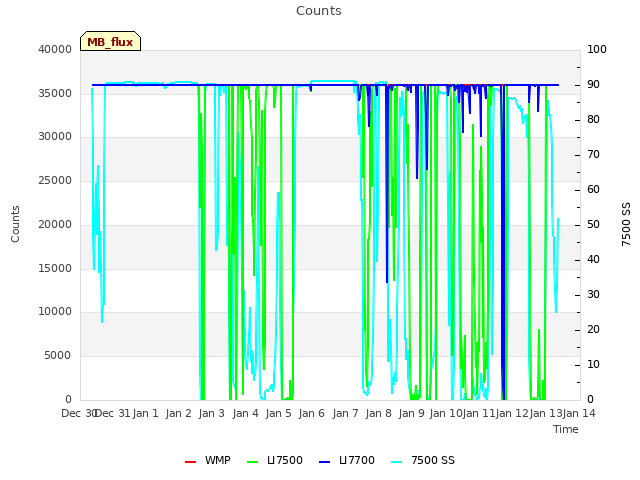Click the red WMP legend color marker
This screenshot has height=480, width=640.
pos(190,462)
